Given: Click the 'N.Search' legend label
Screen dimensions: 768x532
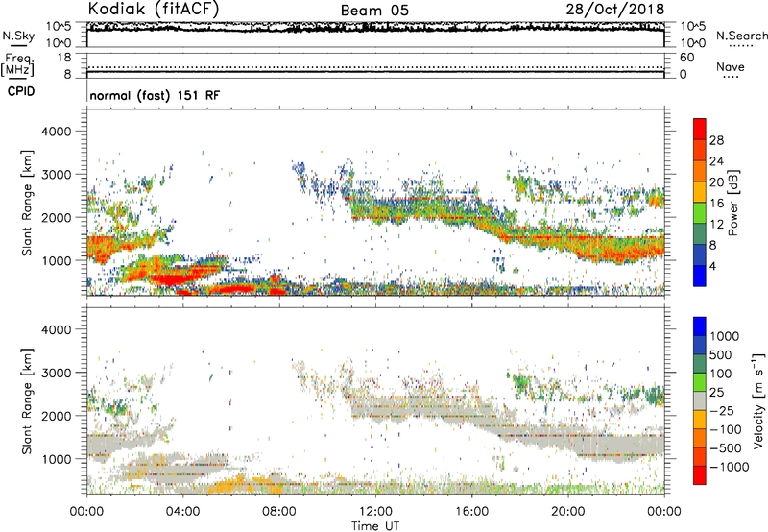Looking at the screenshot, I should 742,36.
